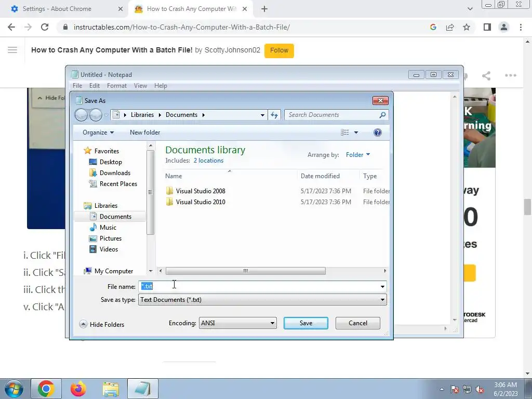Open Chrome side panel icon
Image resolution: width=532 pixels, height=399 pixels.
pyautogui.click(x=487, y=27)
